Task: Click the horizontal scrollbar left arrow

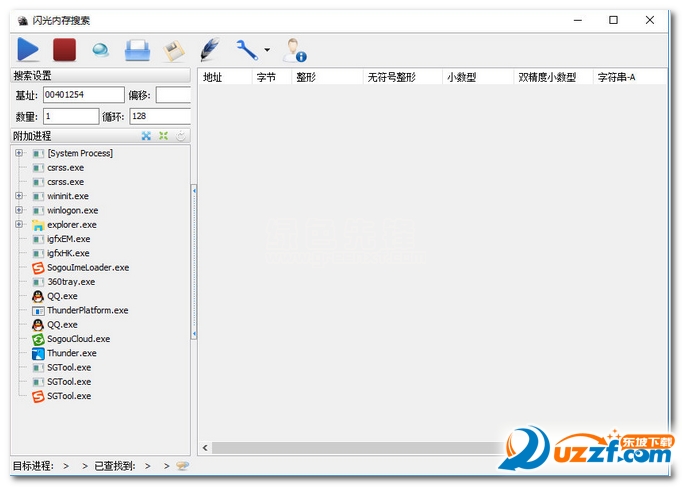Action: [206, 448]
